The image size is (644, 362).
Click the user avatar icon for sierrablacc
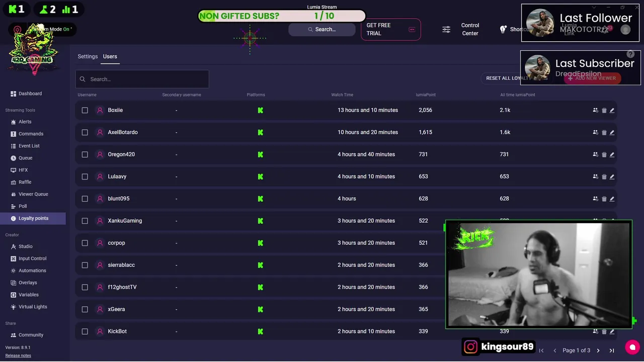100,265
